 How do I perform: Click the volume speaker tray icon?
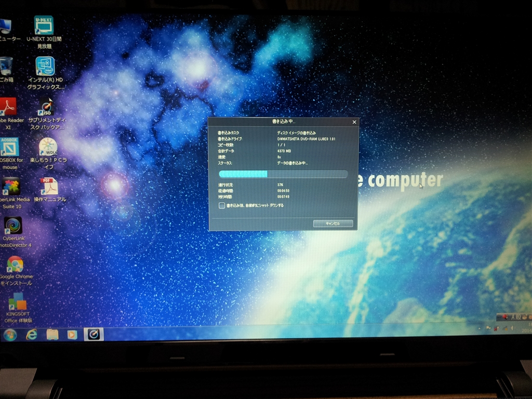tap(513, 328)
